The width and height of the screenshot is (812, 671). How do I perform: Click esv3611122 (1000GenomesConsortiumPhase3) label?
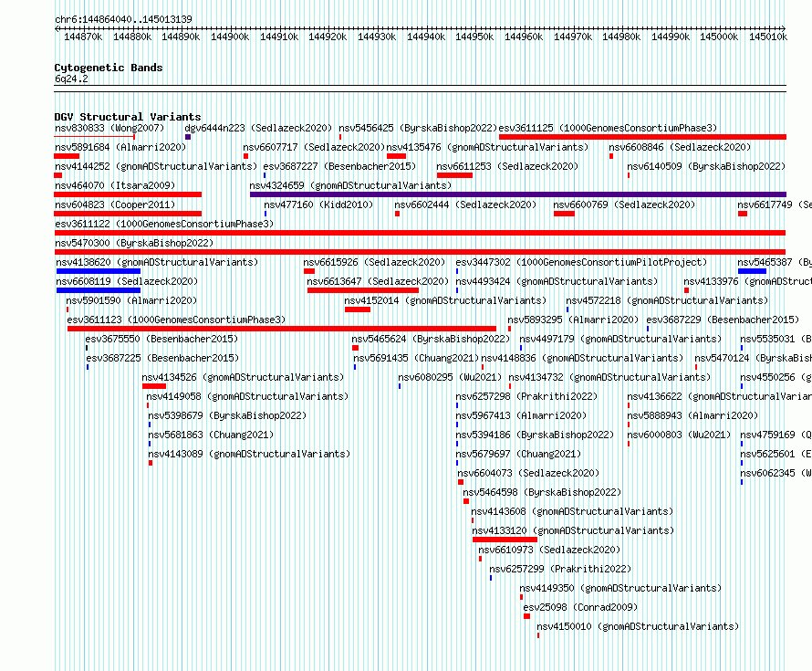coord(164,224)
